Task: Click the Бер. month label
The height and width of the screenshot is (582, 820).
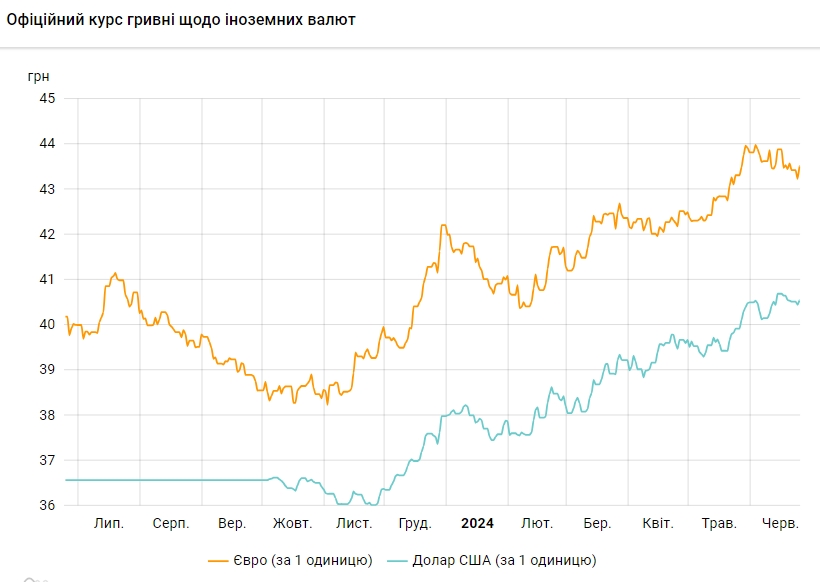Action: point(597,524)
